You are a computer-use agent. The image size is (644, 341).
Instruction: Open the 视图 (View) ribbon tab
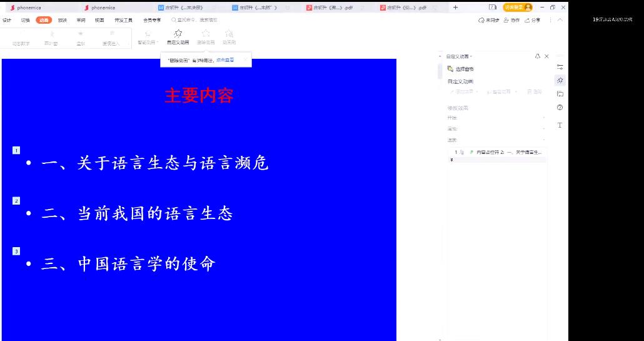click(x=99, y=20)
